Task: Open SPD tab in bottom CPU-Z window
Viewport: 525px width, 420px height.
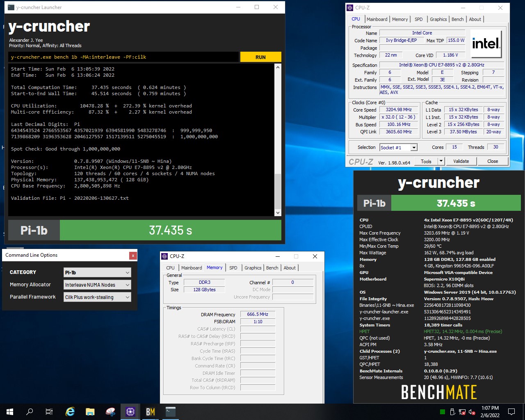Action: click(x=233, y=268)
